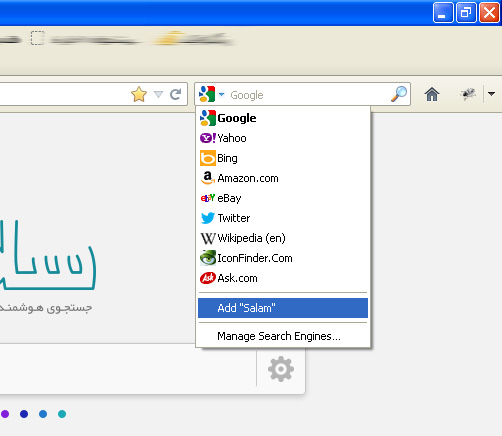
Task: Open the page settings gear
Action: click(x=281, y=369)
